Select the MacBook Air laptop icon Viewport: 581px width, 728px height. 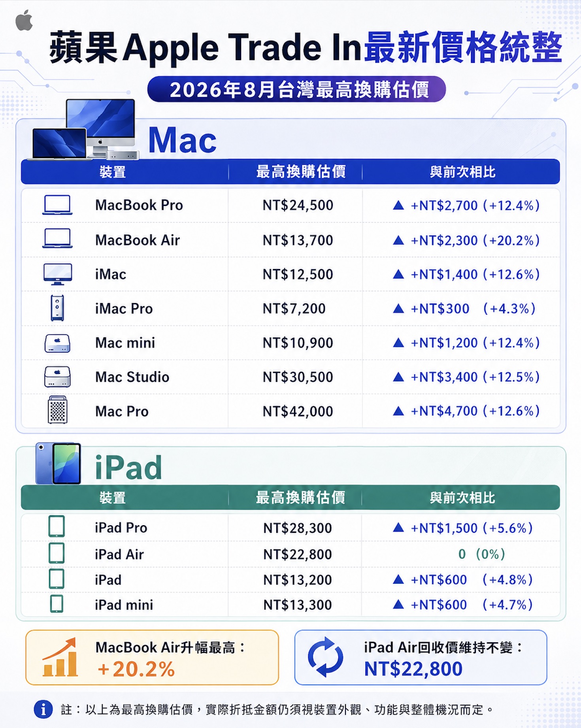coord(57,238)
